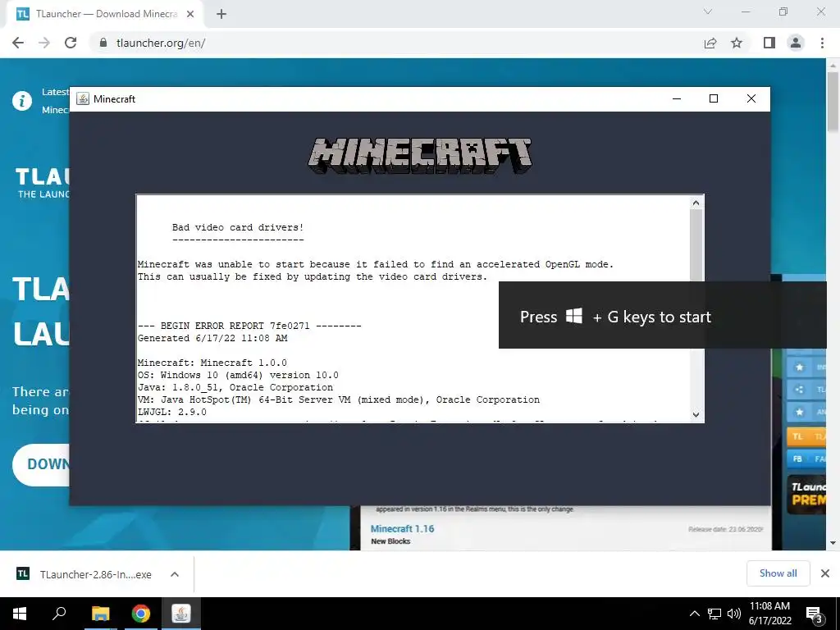Close the TLauncher browser tab

pyautogui.click(x=190, y=15)
